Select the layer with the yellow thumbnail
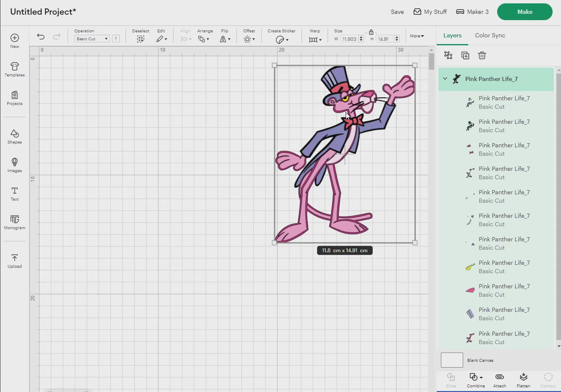561x392 pixels. pos(496,267)
